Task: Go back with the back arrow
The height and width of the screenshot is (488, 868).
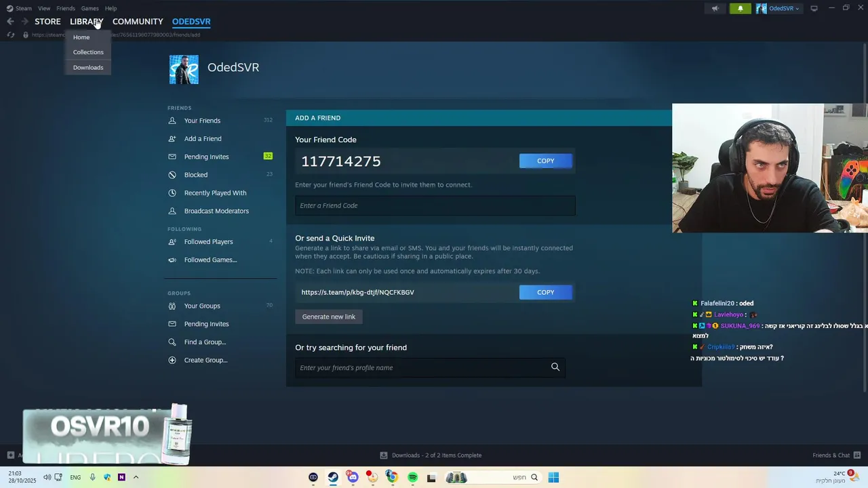Action: 10,22
